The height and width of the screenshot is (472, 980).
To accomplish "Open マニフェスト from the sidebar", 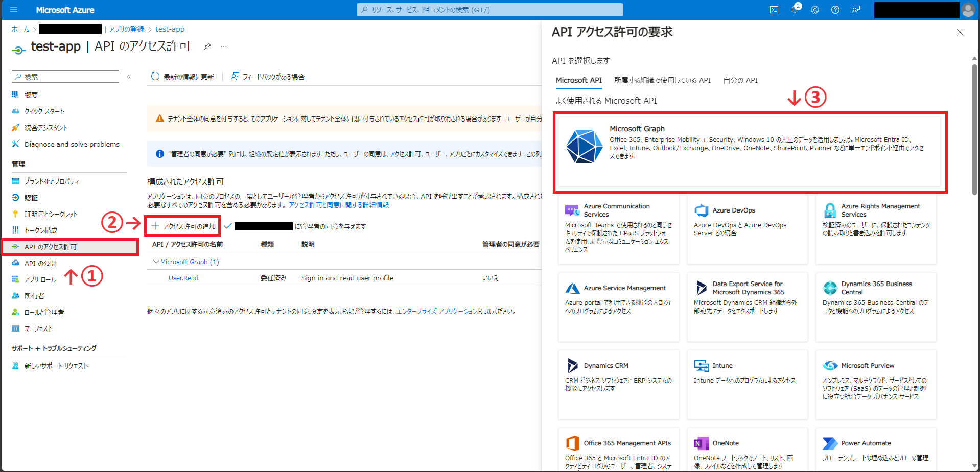I will pyautogui.click(x=38, y=328).
